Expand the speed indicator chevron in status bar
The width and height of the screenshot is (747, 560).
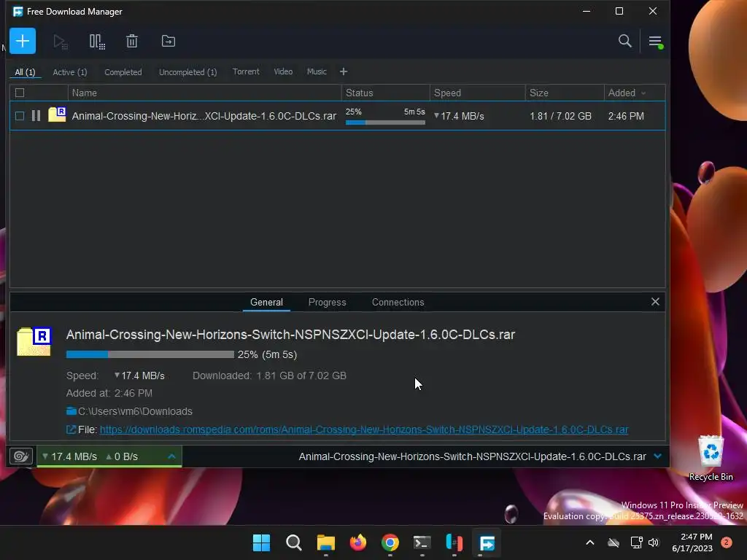pos(171,456)
